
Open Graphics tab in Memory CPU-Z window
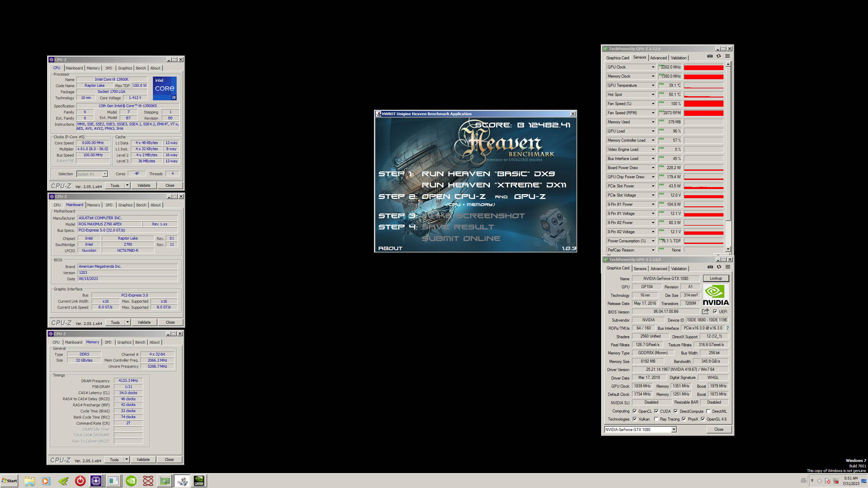124,342
